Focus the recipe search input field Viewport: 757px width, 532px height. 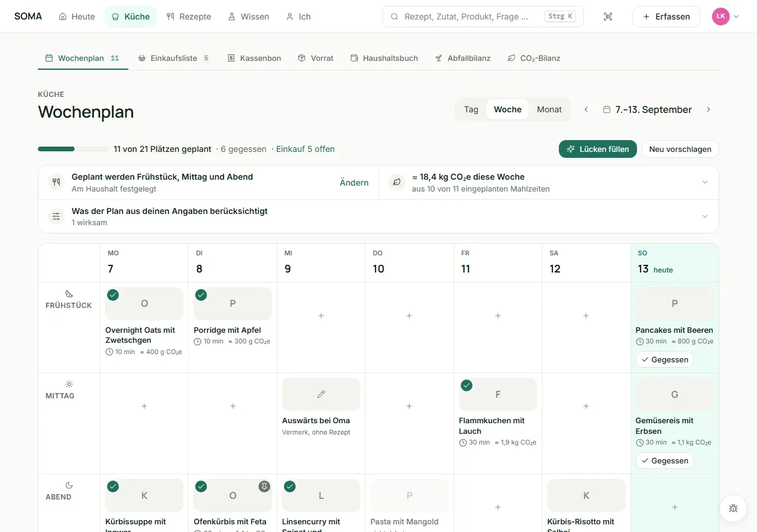[x=483, y=17]
